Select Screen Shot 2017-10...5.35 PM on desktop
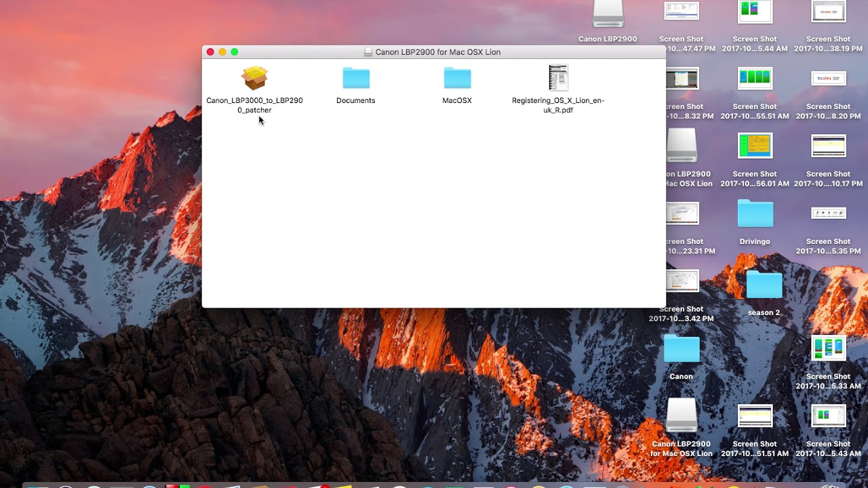 828,213
